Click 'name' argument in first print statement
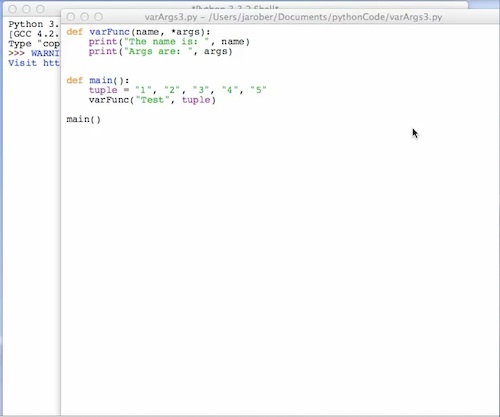 point(233,42)
